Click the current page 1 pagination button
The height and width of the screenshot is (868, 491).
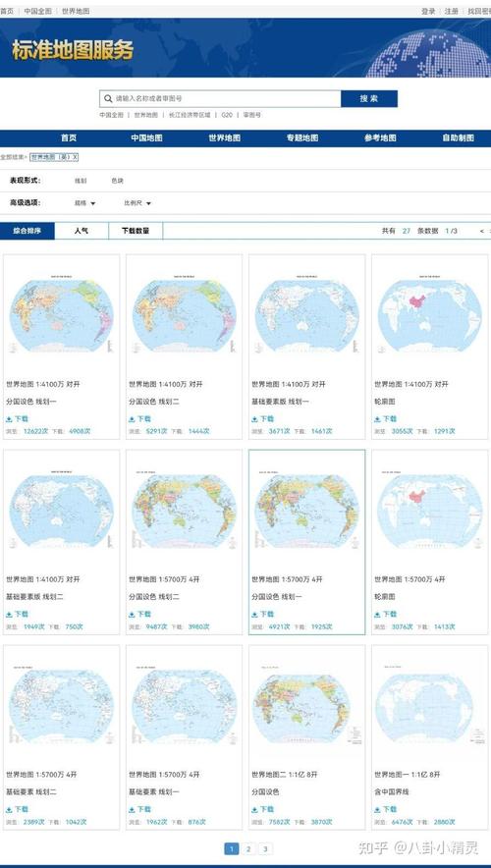[232, 848]
